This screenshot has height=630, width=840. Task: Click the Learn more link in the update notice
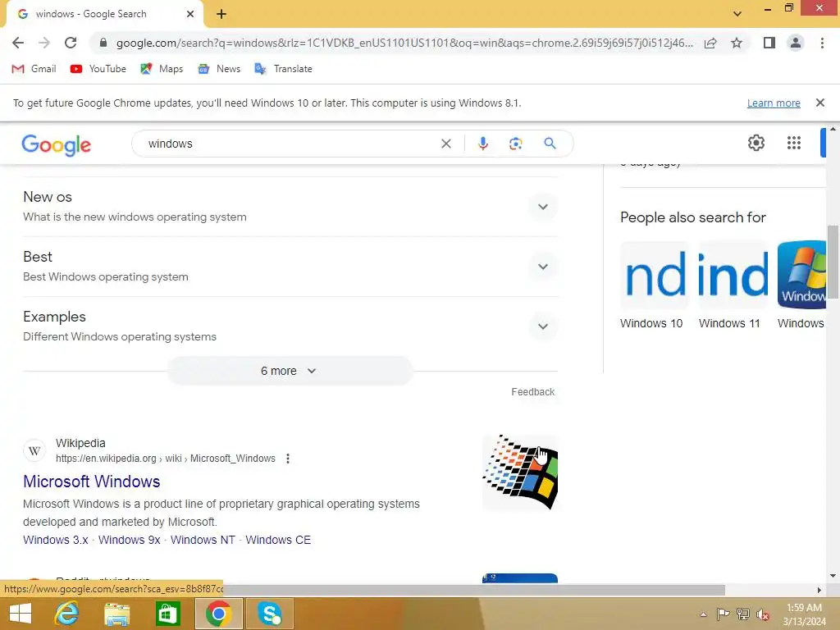(774, 103)
